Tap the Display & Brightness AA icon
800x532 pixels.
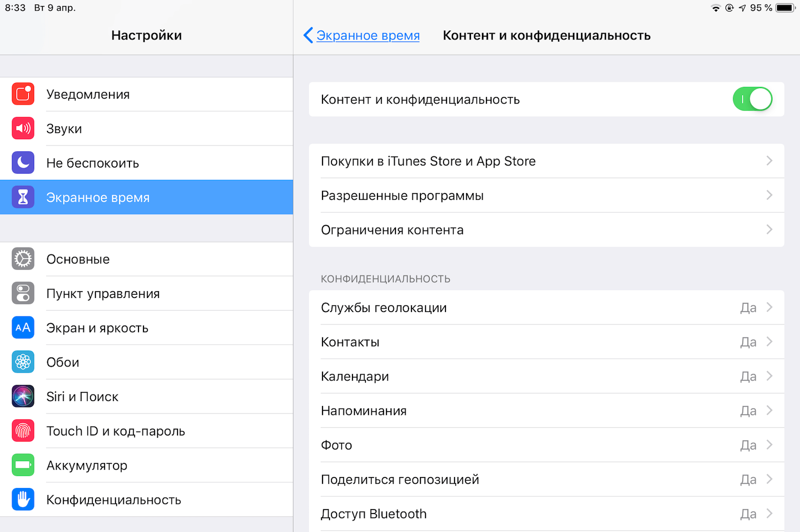click(x=23, y=327)
